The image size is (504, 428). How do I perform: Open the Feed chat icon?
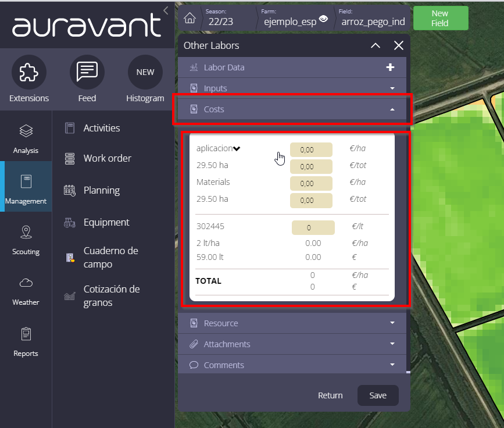click(x=87, y=72)
